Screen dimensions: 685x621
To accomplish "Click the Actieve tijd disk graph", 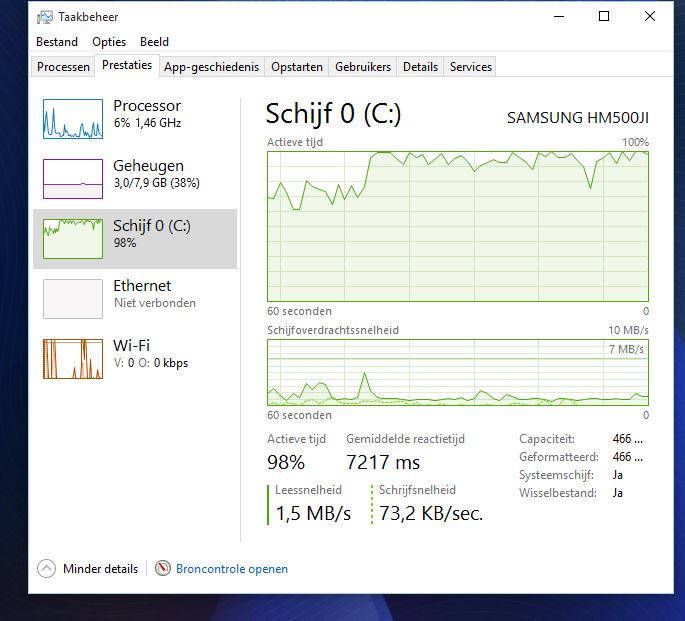I will 458,226.
